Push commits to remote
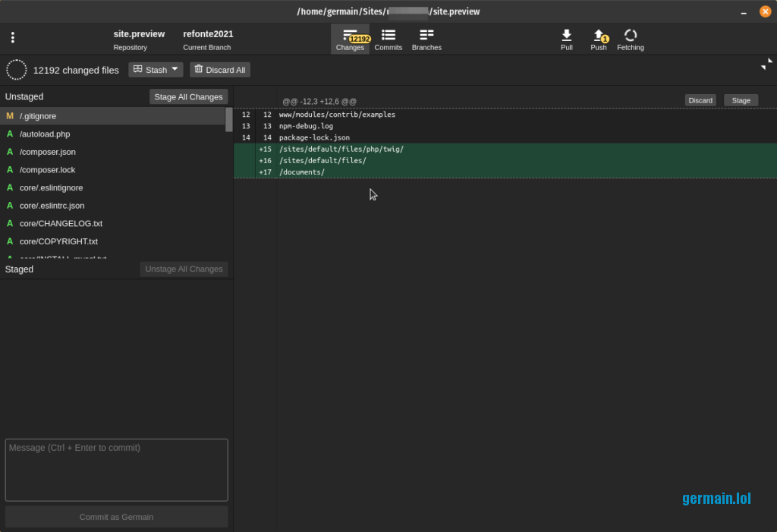 coord(599,39)
